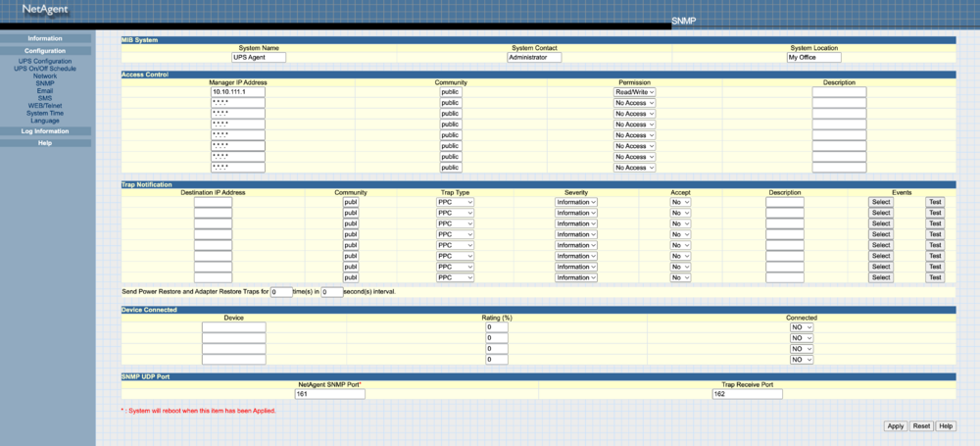The height and width of the screenshot is (446, 980).
Task: Click Select events button in first trap row
Action: tap(881, 202)
